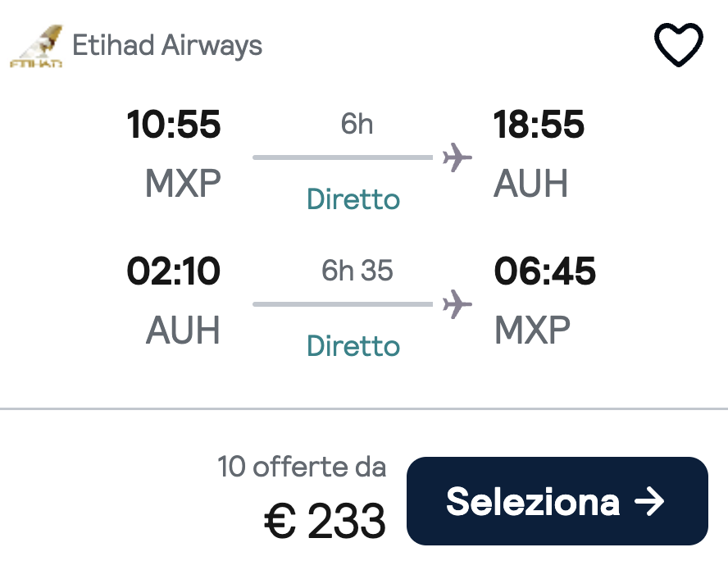
Task: Click the 02:10 return departure time
Action: (x=174, y=271)
